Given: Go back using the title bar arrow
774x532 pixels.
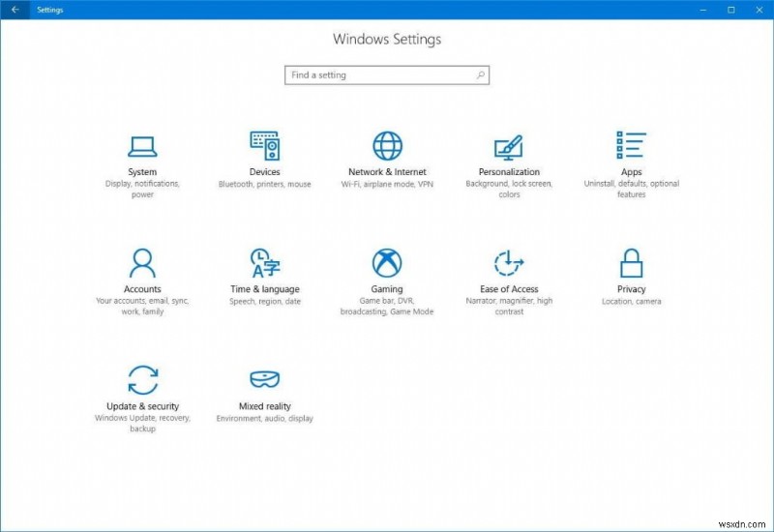Looking at the screenshot, I should (x=15, y=10).
